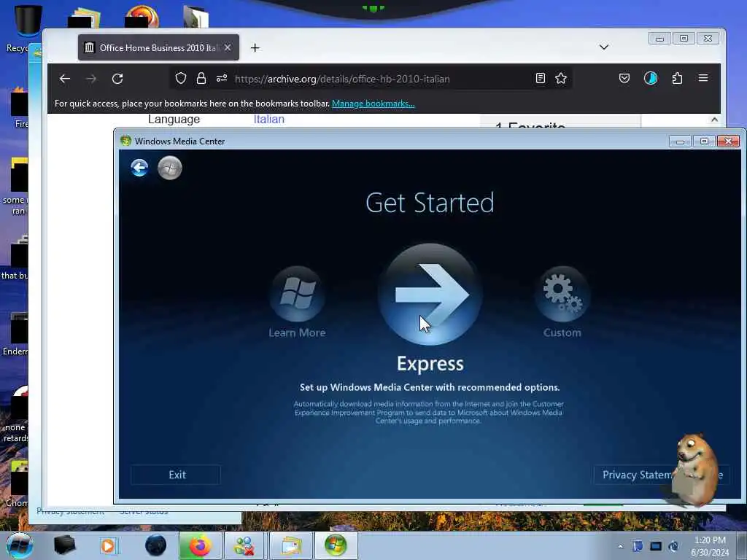
Task: Open the Save to Pocket button
Action: [624, 79]
